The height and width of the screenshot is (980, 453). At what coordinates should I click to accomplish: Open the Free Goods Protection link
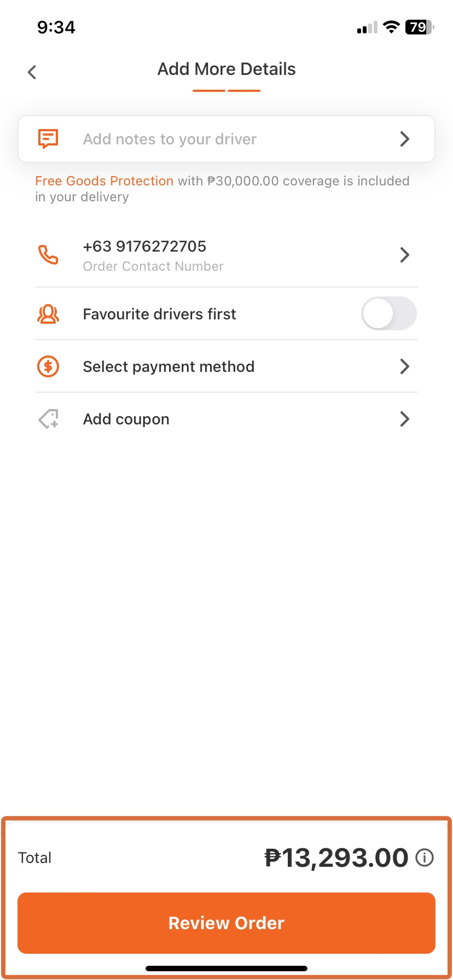pos(104,181)
